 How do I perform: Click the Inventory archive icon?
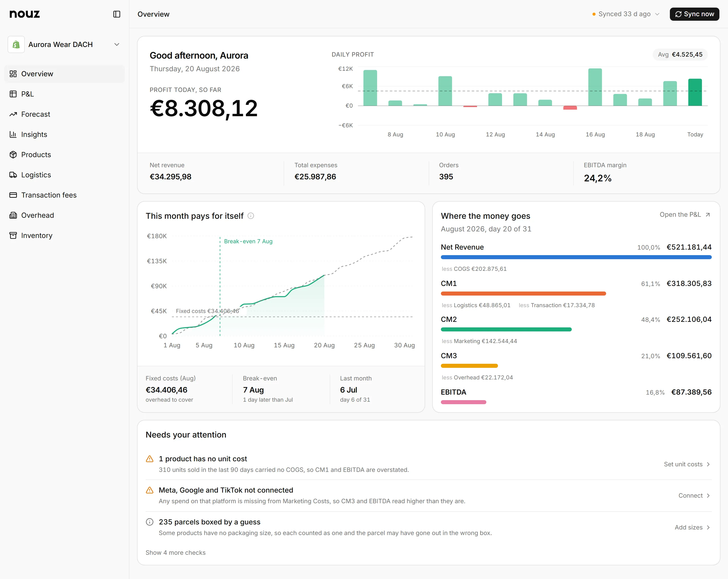pos(13,235)
